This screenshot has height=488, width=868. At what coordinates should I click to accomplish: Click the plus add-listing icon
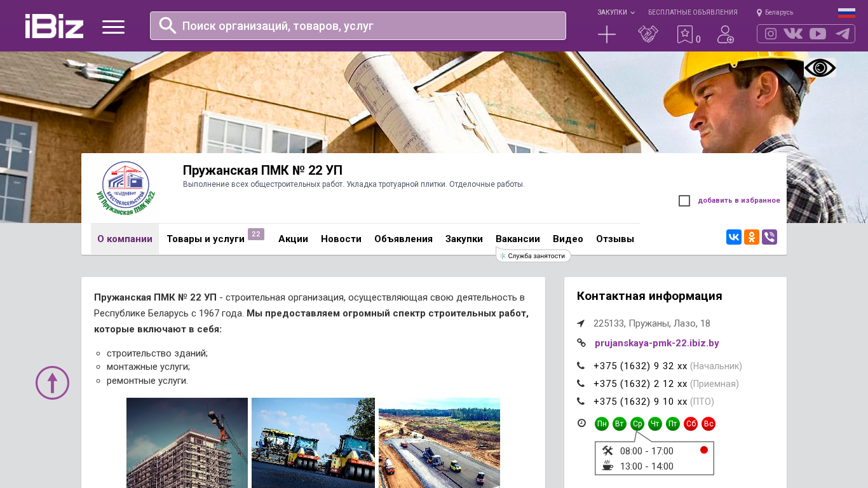(x=607, y=34)
